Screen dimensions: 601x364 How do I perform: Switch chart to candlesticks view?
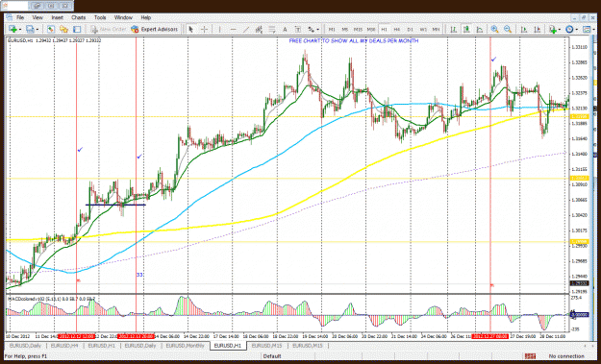(x=466, y=29)
